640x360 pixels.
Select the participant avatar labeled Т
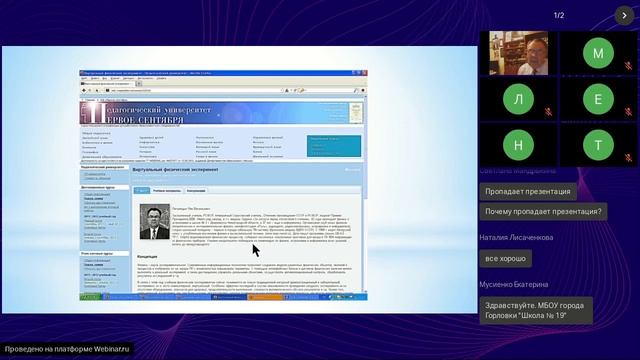tap(598, 145)
